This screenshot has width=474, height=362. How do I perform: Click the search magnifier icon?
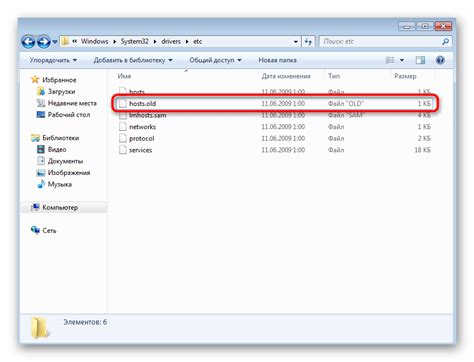445,42
